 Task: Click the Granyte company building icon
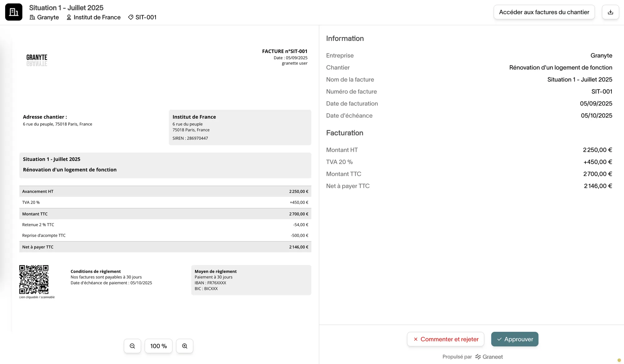click(x=32, y=17)
